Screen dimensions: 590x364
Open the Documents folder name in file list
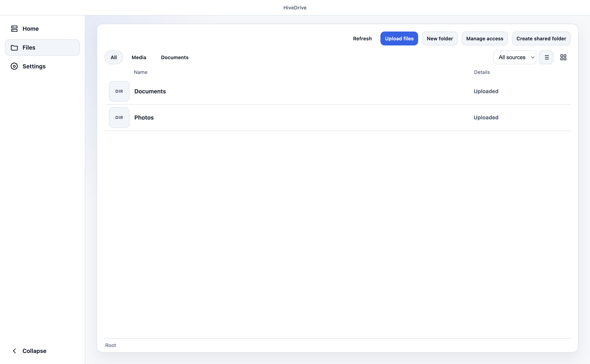point(150,91)
